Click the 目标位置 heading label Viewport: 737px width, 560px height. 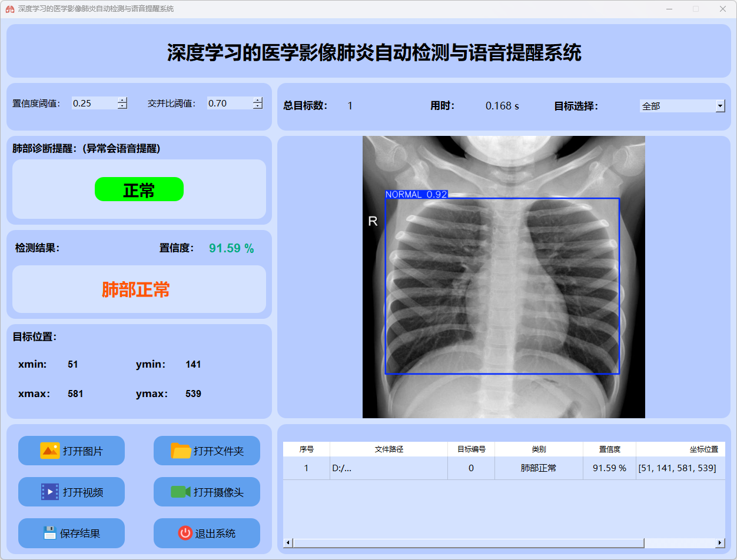pyautogui.click(x=35, y=337)
